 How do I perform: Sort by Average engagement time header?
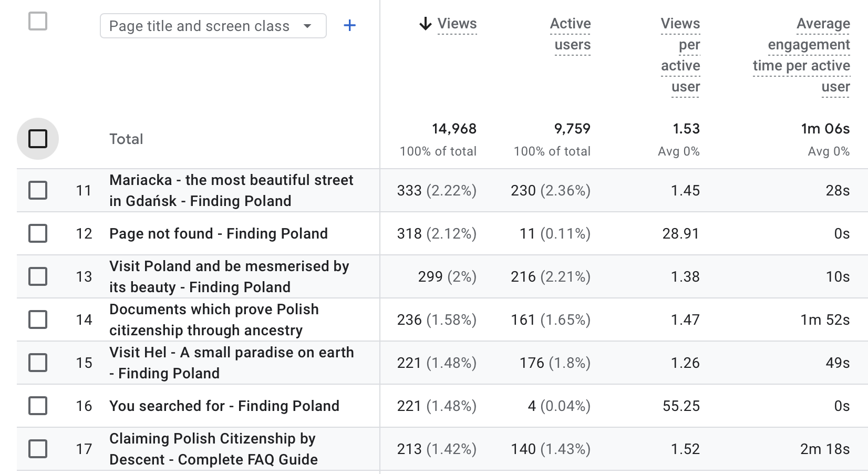(x=802, y=55)
